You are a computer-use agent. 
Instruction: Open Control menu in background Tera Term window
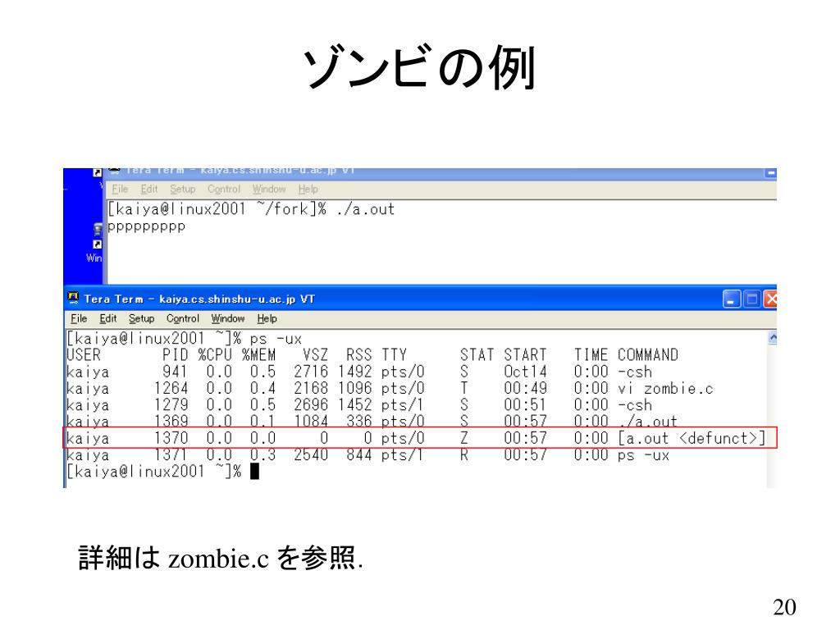(223, 189)
